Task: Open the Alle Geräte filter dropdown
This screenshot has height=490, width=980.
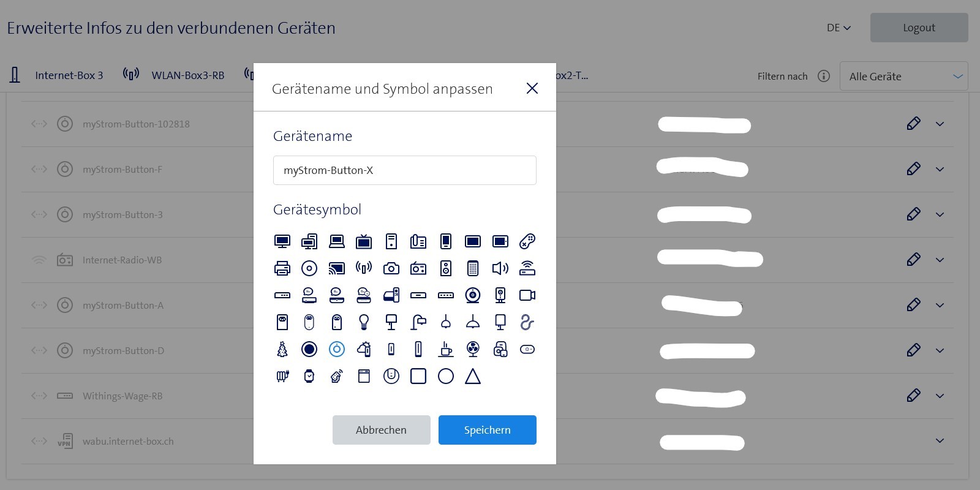Action: click(x=903, y=77)
